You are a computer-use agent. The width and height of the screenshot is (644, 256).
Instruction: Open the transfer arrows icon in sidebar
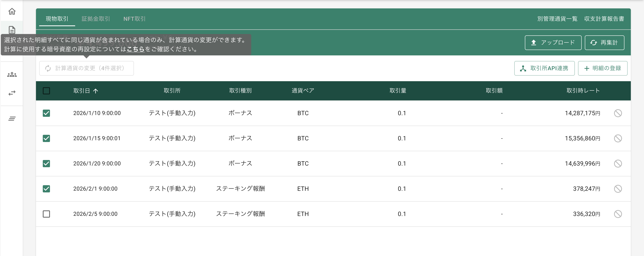click(12, 93)
